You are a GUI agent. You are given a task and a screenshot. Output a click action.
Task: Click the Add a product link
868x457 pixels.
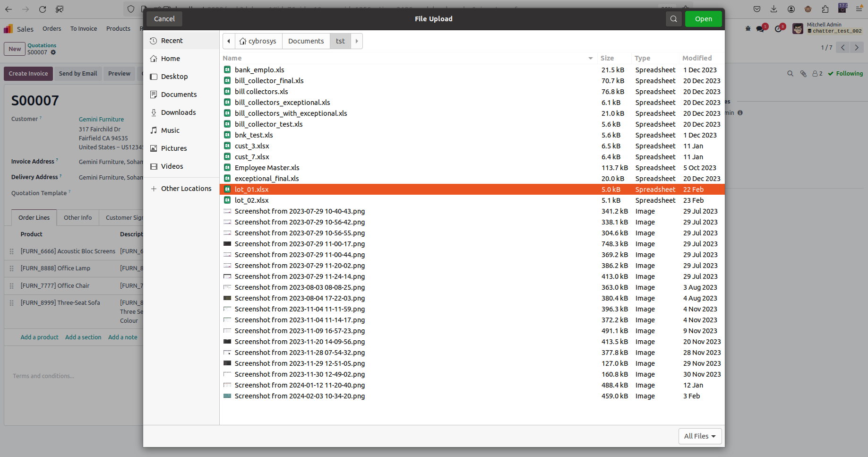[x=40, y=337]
